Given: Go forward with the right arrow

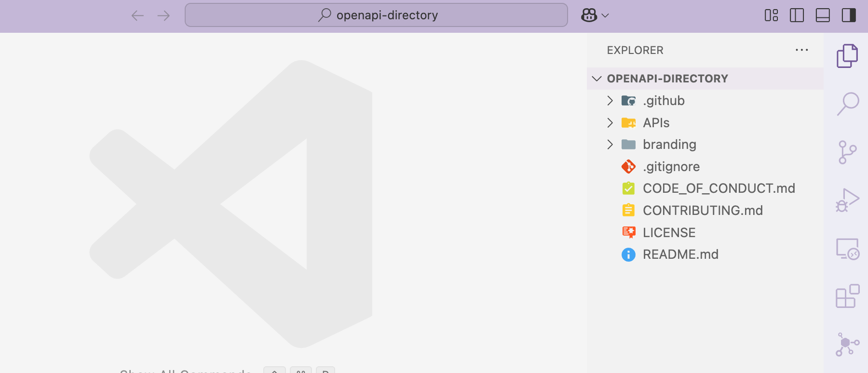Looking at the screenshot, I should click(x=163, y=15).
